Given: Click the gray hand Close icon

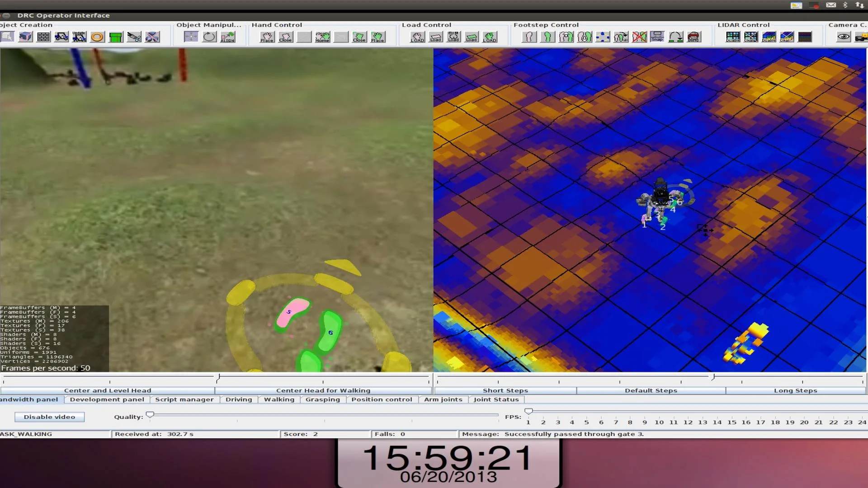Looking at the screenshot, I should coord(285,37).
